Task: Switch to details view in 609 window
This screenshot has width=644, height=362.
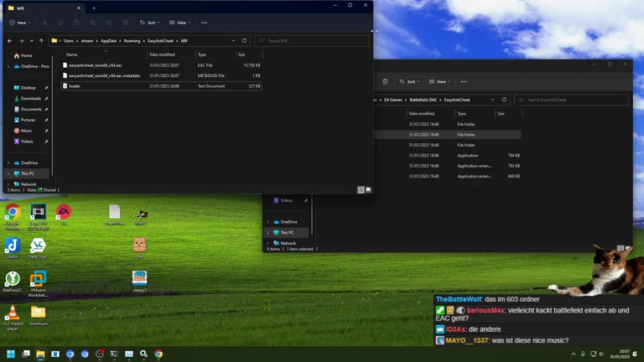Action: pyautogui.click(x=361, y=190)
